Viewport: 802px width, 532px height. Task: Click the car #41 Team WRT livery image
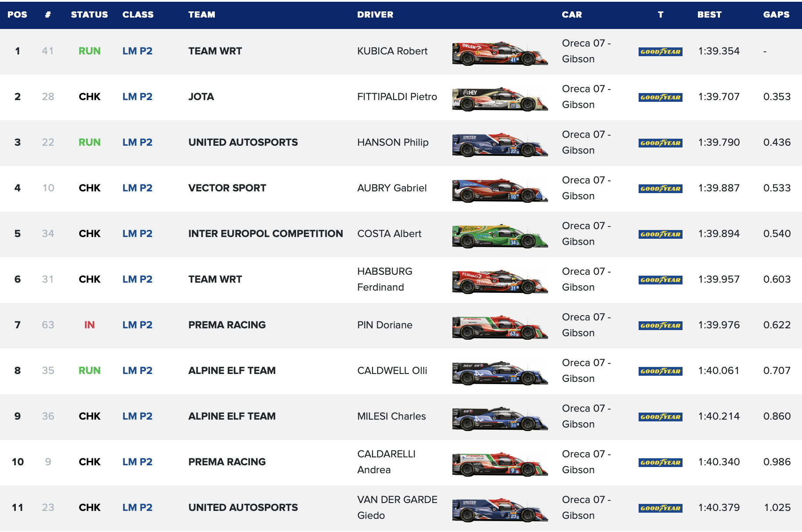point(500,54)
